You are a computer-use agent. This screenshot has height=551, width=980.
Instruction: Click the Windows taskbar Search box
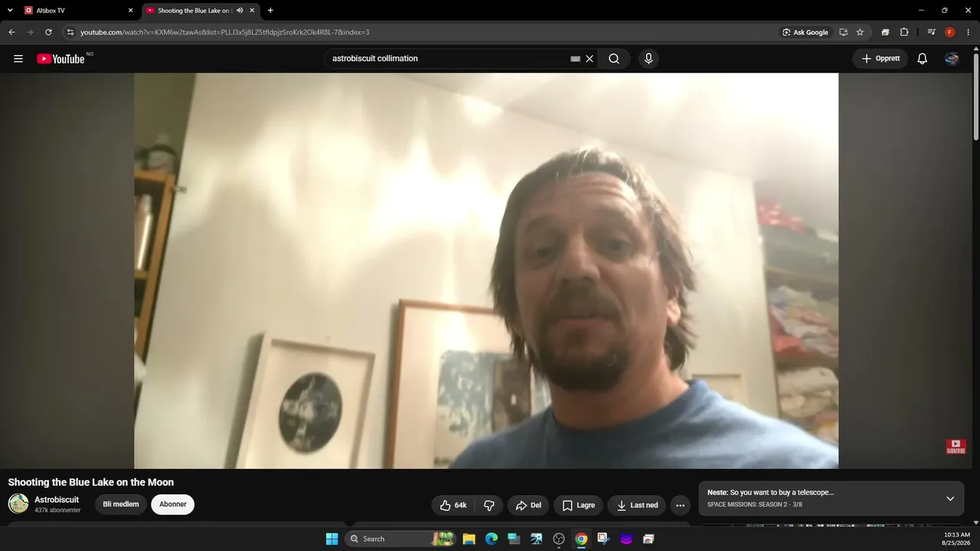click(400, 539)
